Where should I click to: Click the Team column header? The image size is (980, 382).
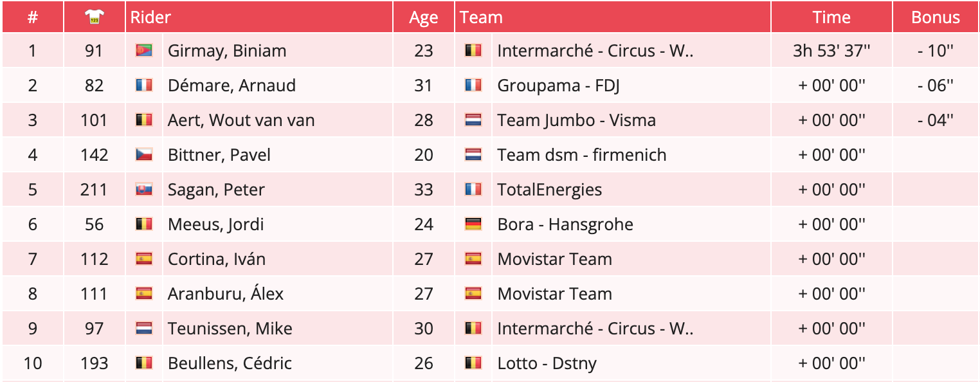(481, 17)
